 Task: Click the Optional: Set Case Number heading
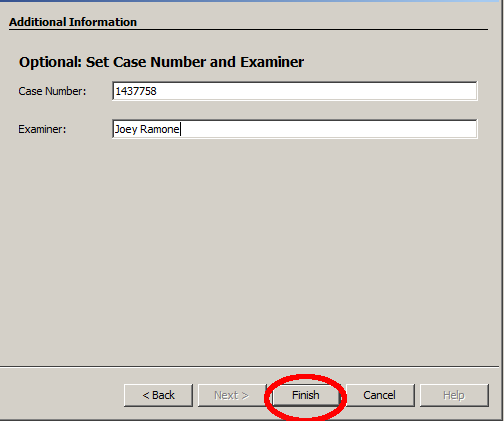click(x=161, y=62)
